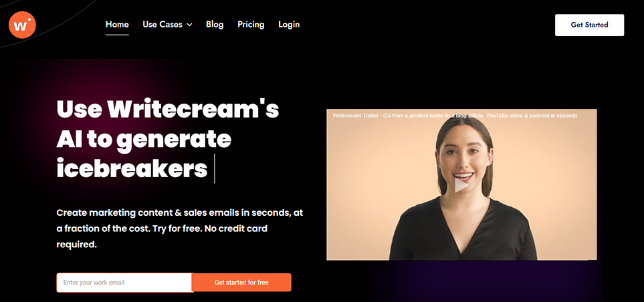The image size is (644, 302).
Task: Click the orange Writecream logo
Action: coord(22,25)
